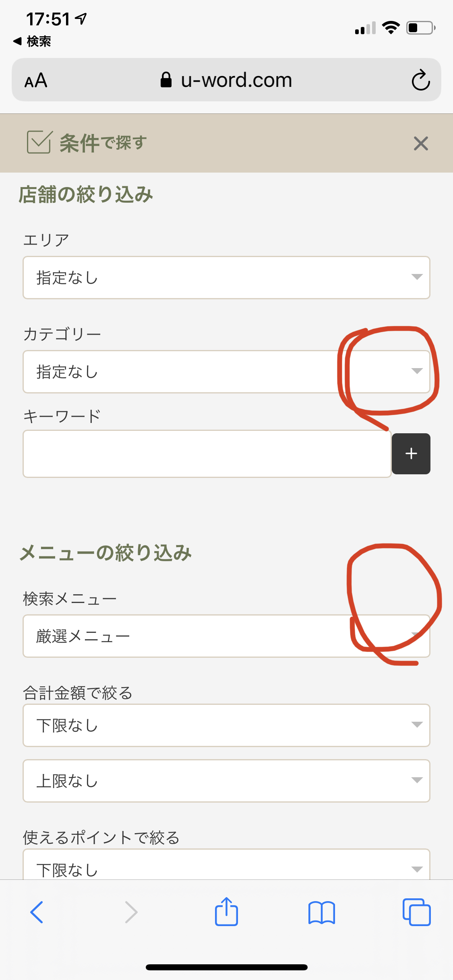Add keyword with the plus button
The height and width of the screenshot is (980, 453).
[x=411, y=454]
